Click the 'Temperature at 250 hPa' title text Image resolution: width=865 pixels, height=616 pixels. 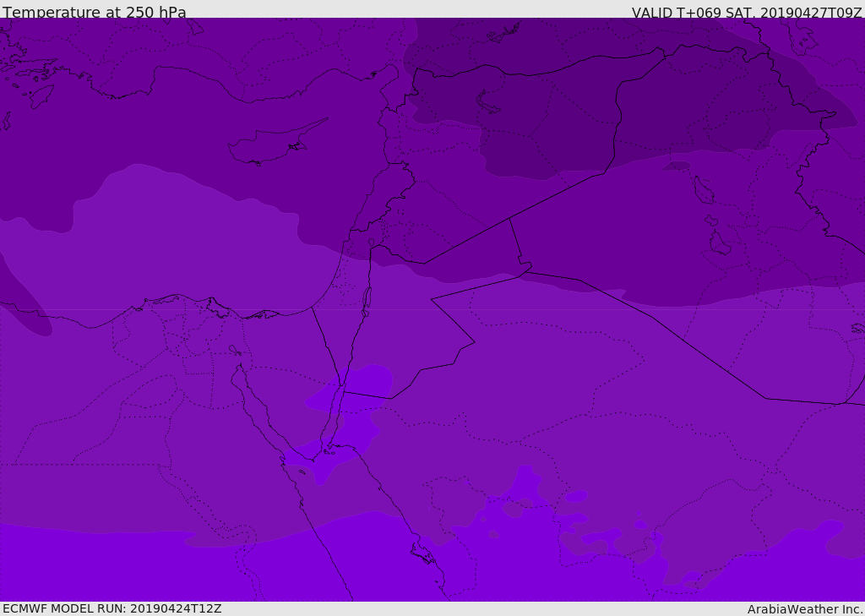click(x=95, y=12)
